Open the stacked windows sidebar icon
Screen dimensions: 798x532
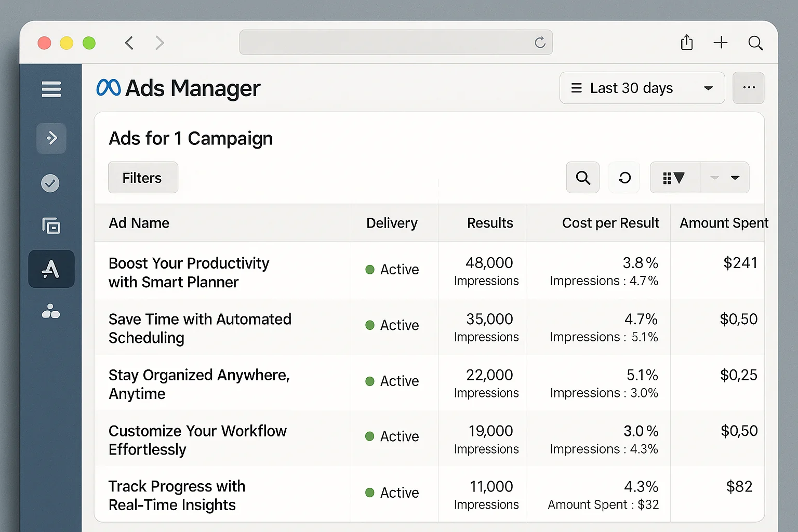51,226
